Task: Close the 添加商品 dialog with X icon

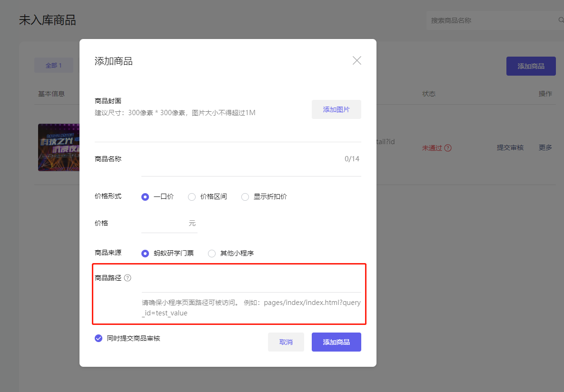Action: click(357, 60)
